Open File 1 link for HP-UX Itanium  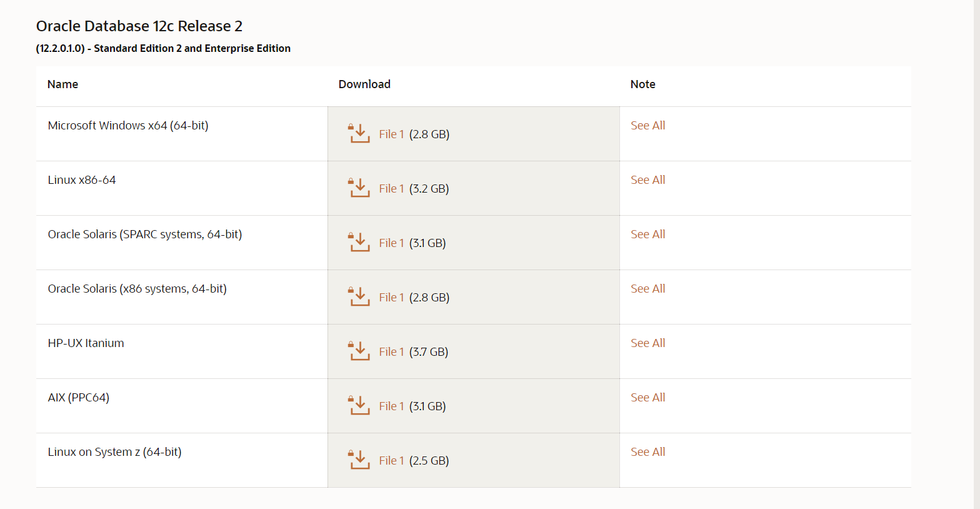click(x=391, y=352)
